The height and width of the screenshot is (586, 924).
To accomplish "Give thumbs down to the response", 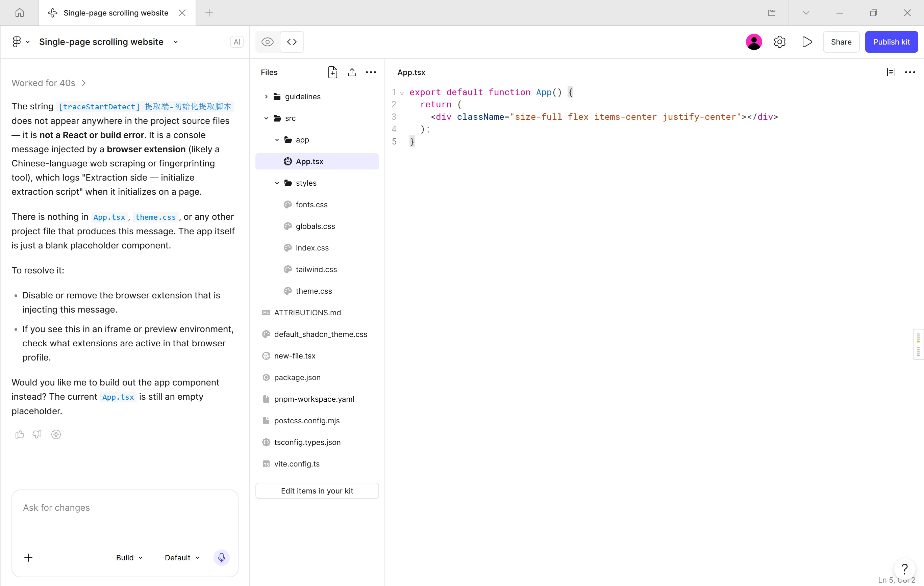I will coord(37,434).
